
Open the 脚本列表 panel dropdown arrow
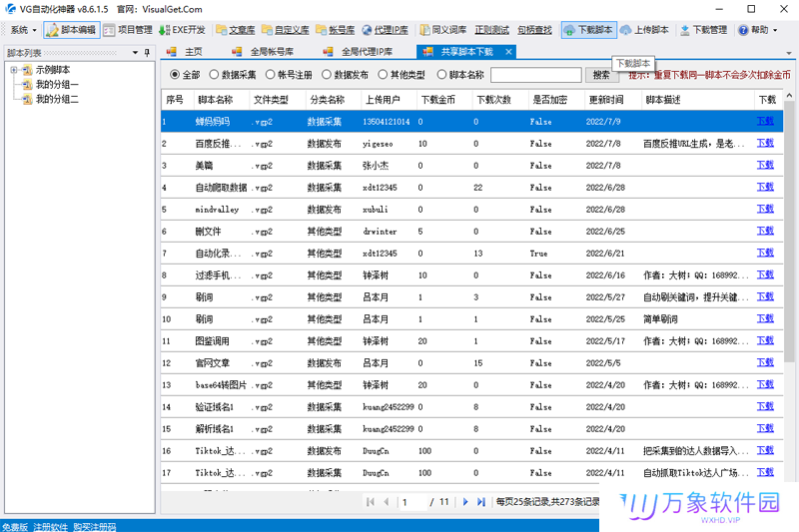tap(135, 53)
